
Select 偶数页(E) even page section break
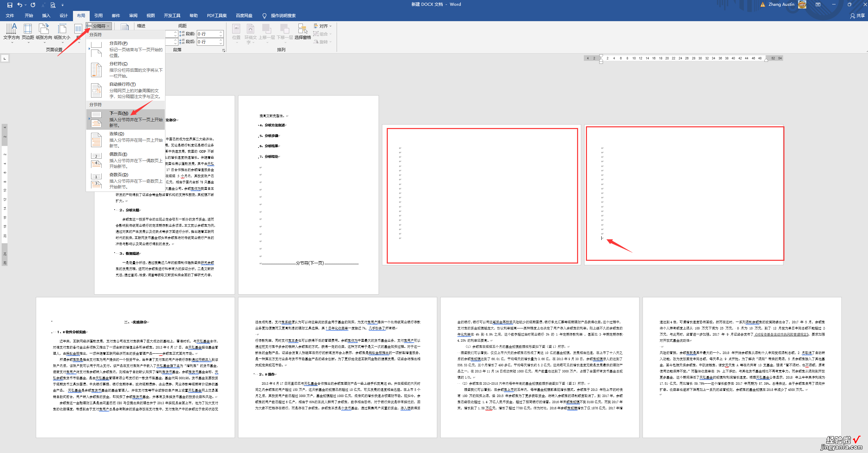126,160
